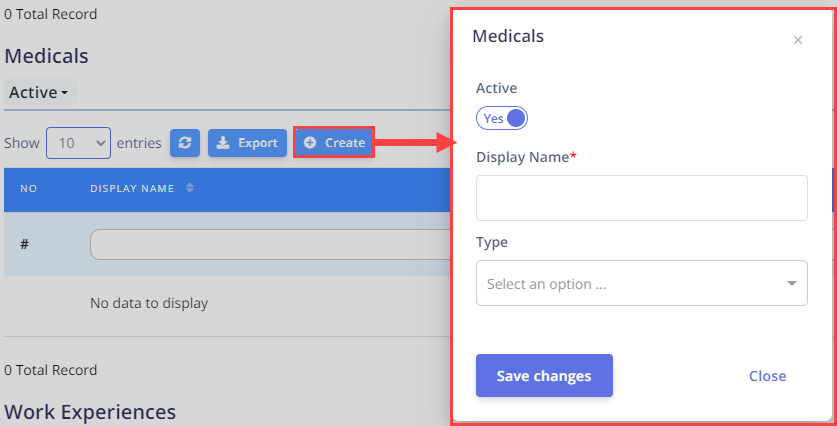The height and width of the screenshot is (426, 837).
Task: Click the NO column header
Action: (x=29, y=188)
